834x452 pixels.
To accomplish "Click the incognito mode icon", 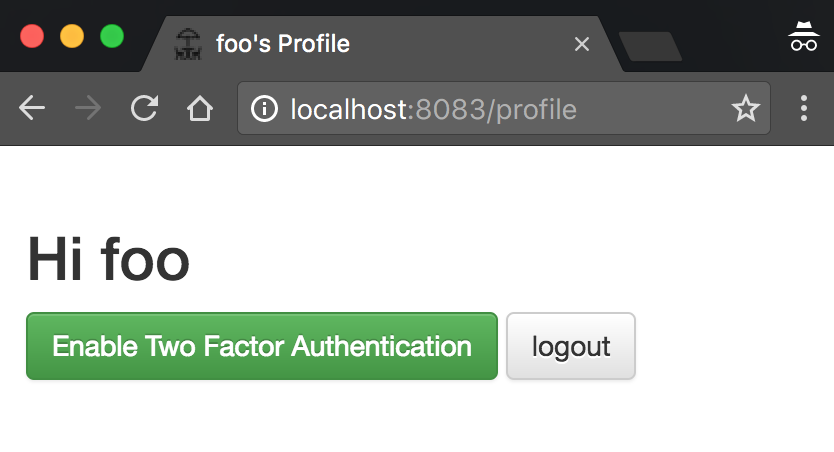I will coord(803,38).
